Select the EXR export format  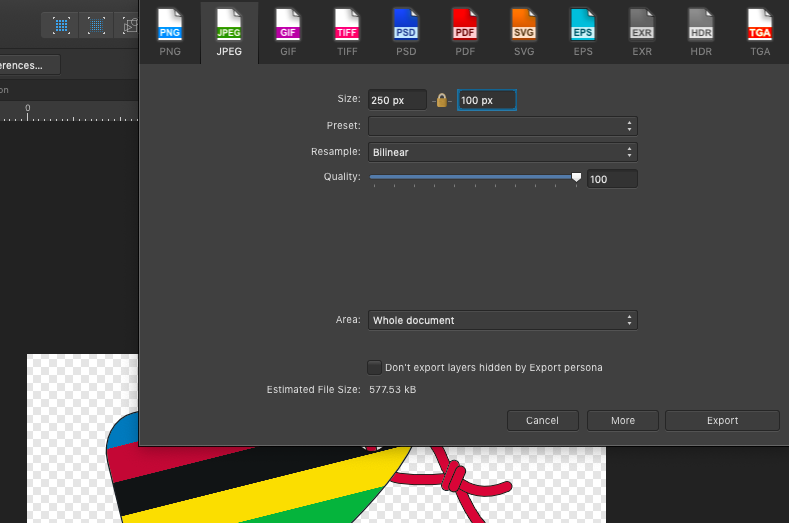click(x=642, y=32)
